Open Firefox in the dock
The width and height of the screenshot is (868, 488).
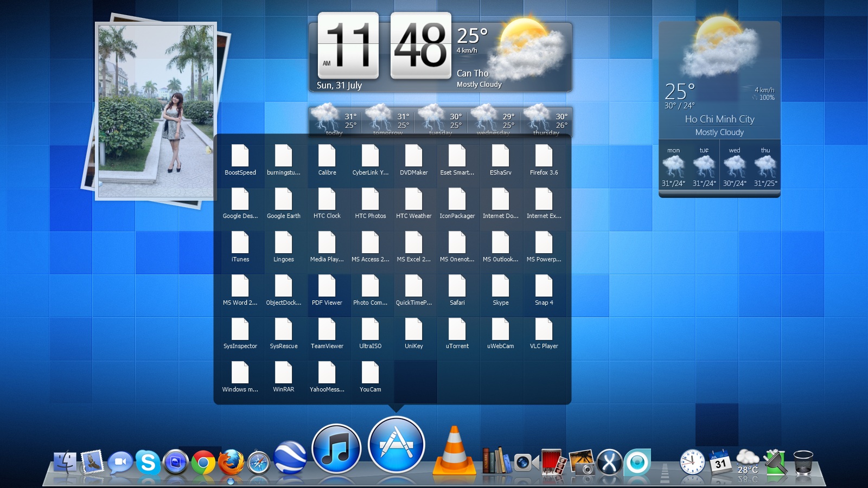[231, 463]
